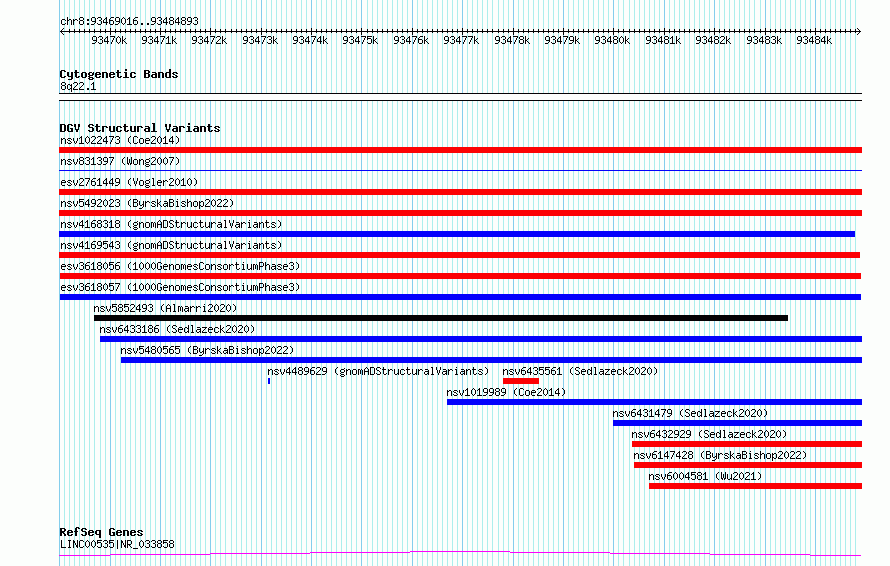Open the LINC00535|NR_033858 gene label
The height and width of the screenshot is (566, 890).
click(x=117, y=544)
